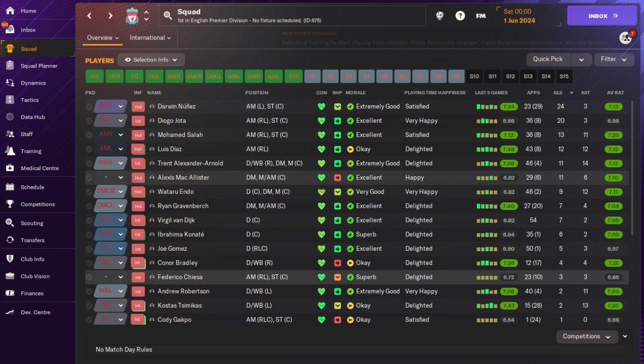Select the GK position chip
644x364 pixels.
[x=94, y=77]
